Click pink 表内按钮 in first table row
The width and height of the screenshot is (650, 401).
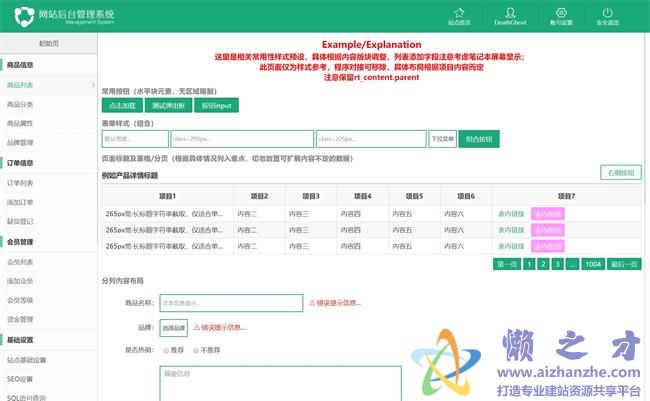548,214
